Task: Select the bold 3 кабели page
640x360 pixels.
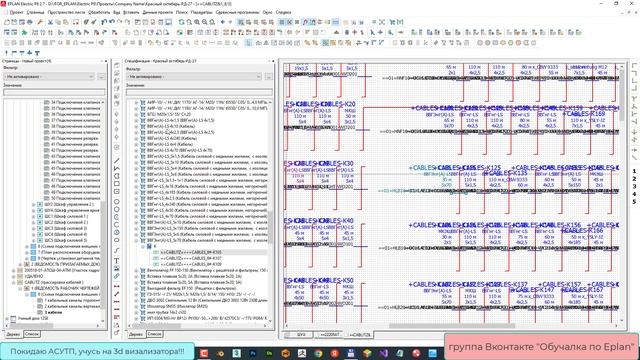Action: 53,312
